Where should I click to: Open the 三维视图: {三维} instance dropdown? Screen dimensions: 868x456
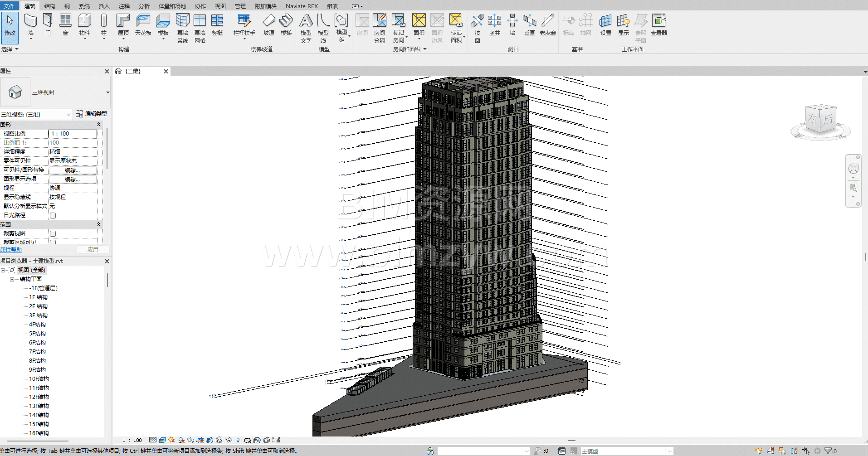click(36, 115)
